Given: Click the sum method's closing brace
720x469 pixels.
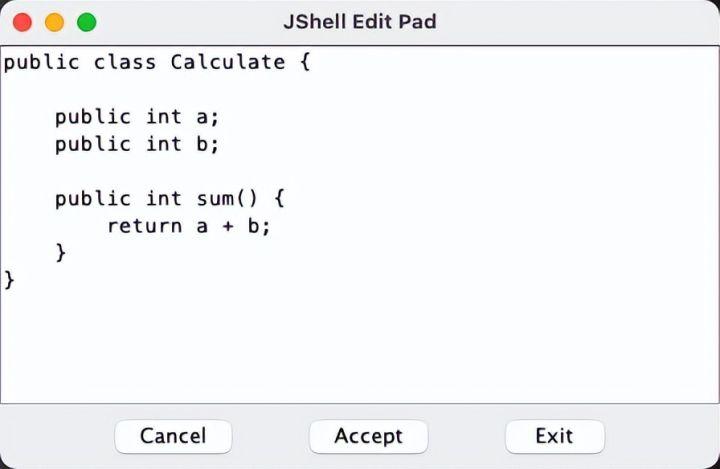Looking at the screenshot, I should pyautogui.click(x=61, y=253).
